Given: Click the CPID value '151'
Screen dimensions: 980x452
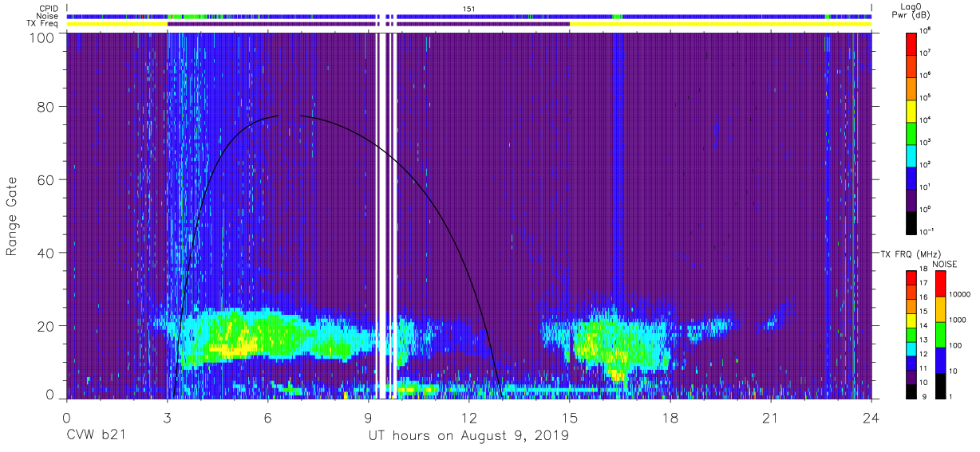Looking at the screenshot, I should [469, 8].
